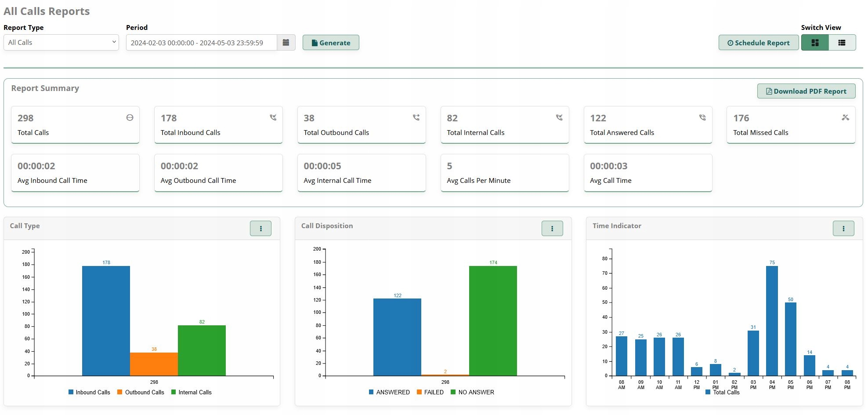Click the calendar icon beside the Period field
This screenshot has width=868, height=415.
tap(286, 43)
